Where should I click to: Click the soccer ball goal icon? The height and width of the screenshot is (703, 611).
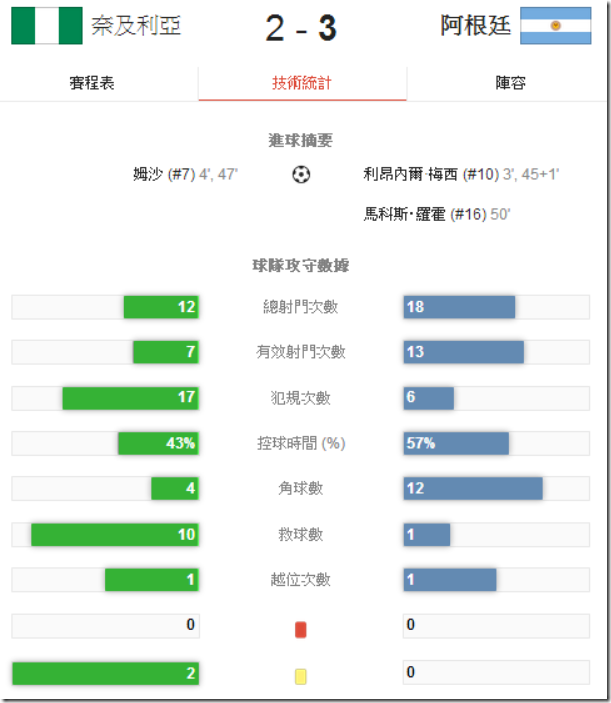tap(301, 174)
